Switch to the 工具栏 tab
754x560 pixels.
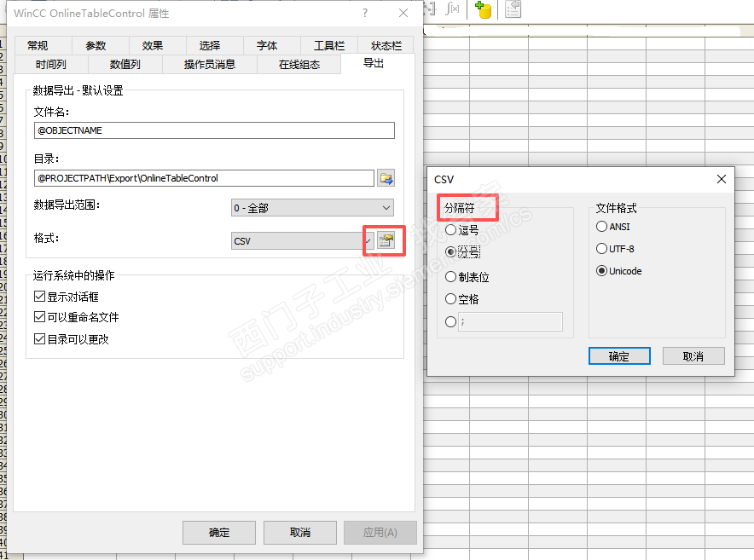point(329,46)
